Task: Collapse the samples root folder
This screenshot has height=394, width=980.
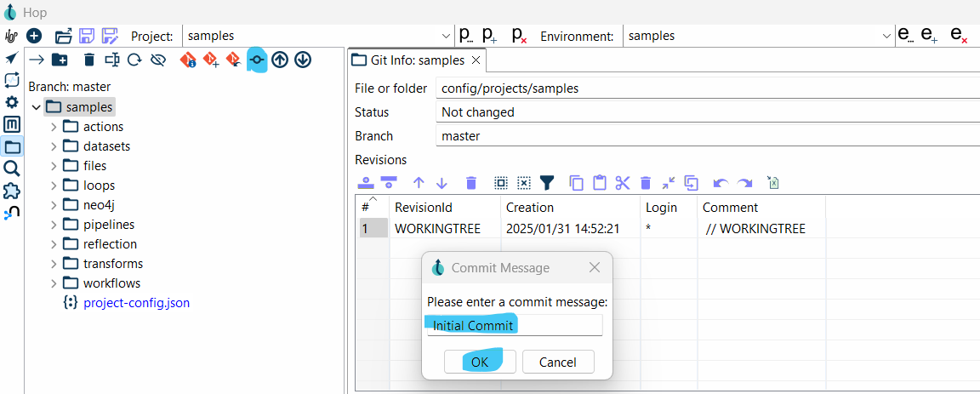Action: coord(36,107)
